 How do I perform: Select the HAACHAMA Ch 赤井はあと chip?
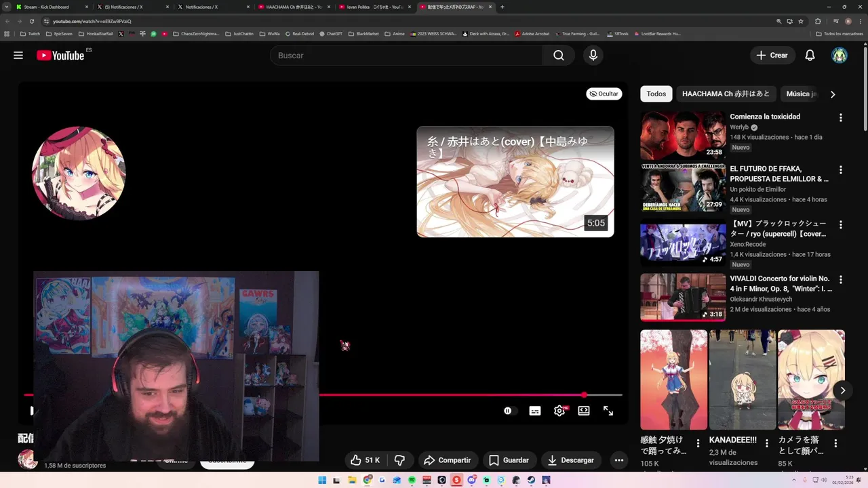pos(726,94)
